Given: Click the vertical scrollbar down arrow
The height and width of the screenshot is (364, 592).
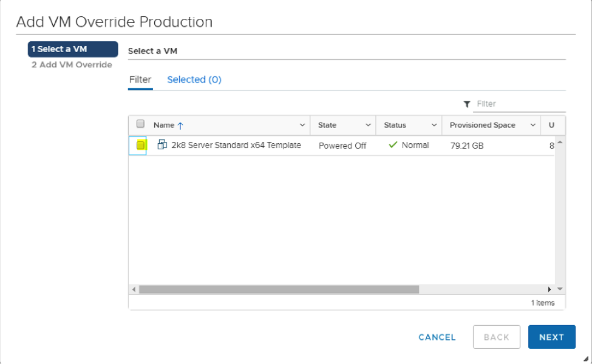Looking at the screenshot, I should coord(560,289).
